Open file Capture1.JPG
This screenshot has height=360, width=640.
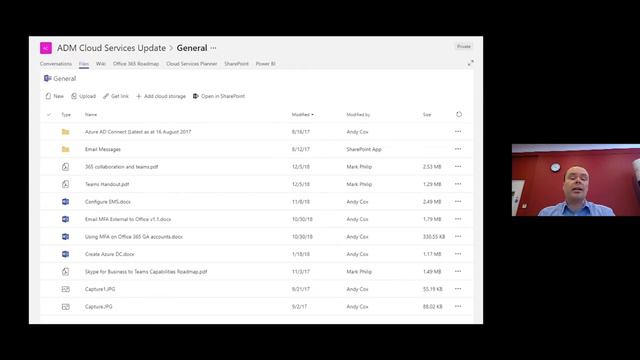(x=100, y=289)
